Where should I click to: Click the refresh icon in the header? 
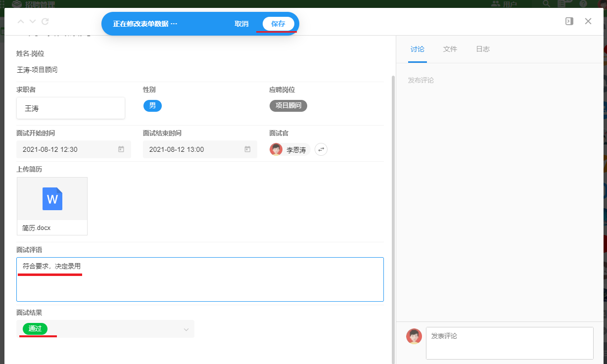(x=45, y=22)
